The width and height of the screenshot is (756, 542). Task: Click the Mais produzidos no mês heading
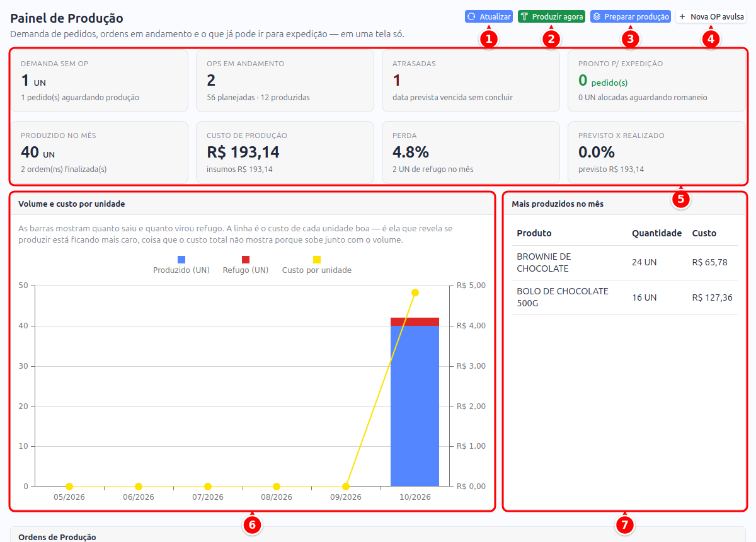tap(558, 204)
